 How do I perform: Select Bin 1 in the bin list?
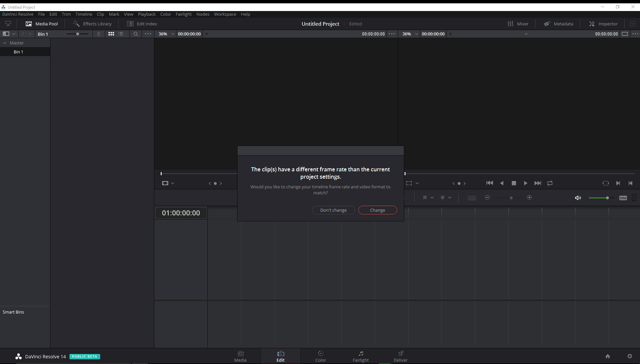(x=25, y=52)
